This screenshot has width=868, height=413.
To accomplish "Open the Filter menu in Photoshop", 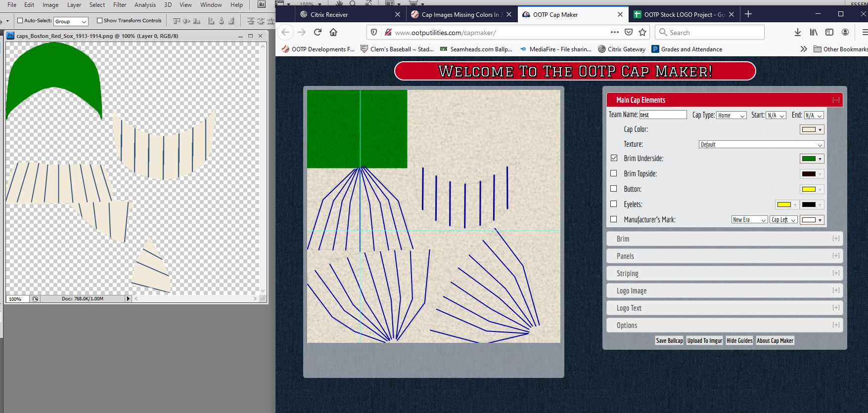I will click(x=120, y=5).
